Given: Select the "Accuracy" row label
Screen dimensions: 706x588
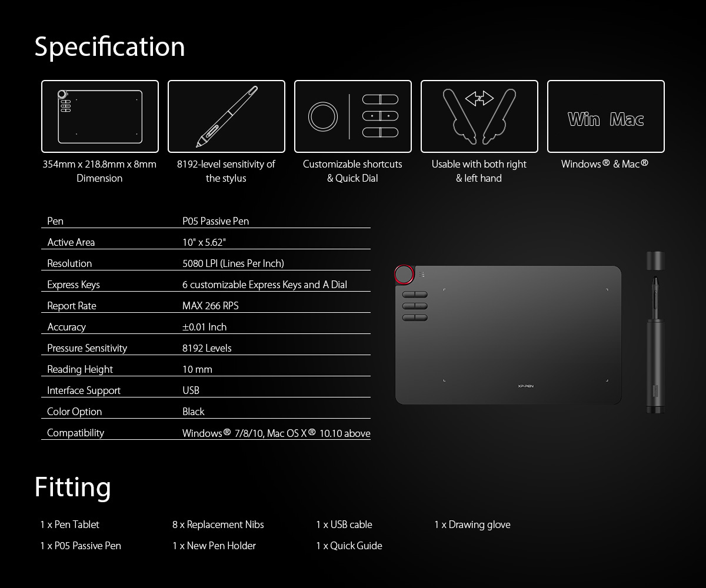Looking at the screenshot, I should pyautogui.click(x=66, y=327).
